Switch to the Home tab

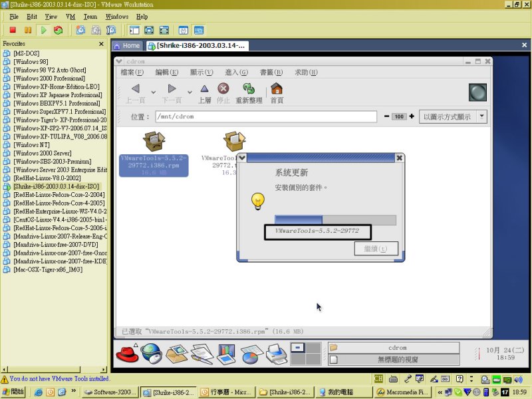pos(127,46)
